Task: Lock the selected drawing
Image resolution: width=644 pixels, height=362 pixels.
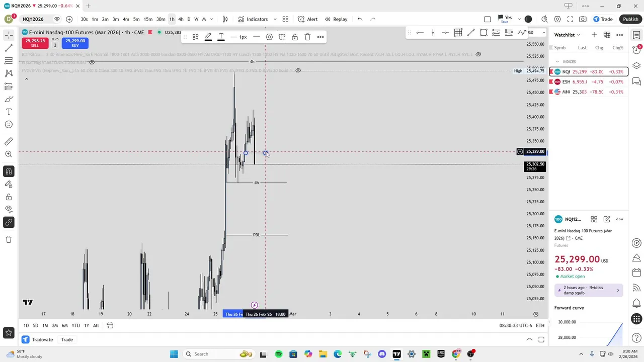Action: [294, 37]
